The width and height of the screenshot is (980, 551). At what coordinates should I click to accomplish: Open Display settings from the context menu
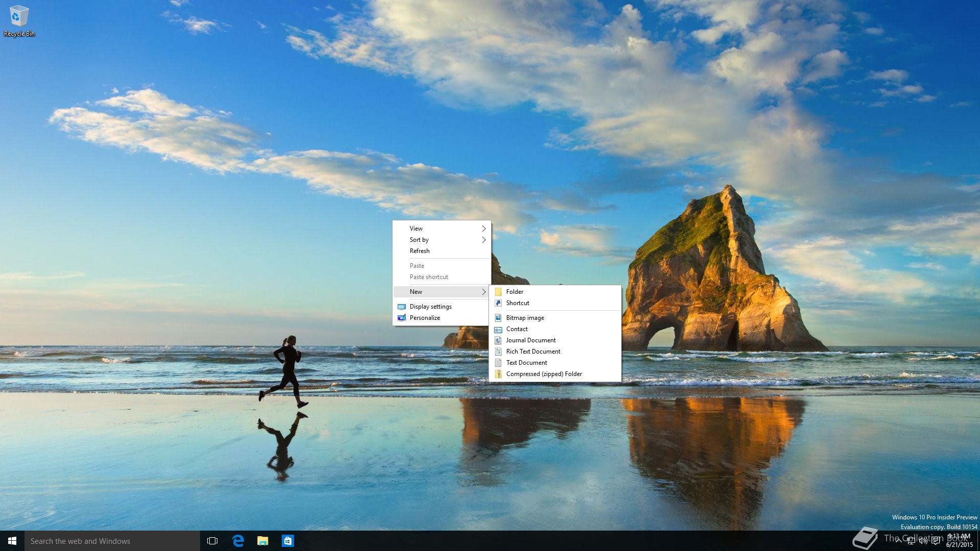[x=430, y=307]
